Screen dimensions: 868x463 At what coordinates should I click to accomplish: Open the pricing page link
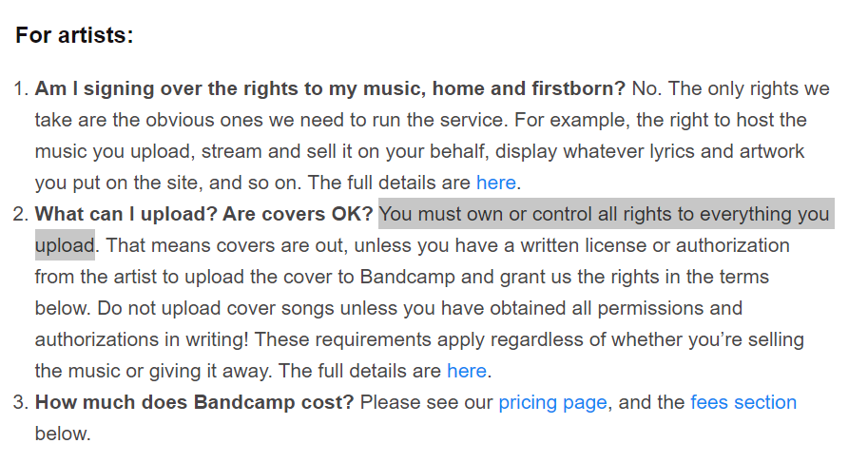552,403
